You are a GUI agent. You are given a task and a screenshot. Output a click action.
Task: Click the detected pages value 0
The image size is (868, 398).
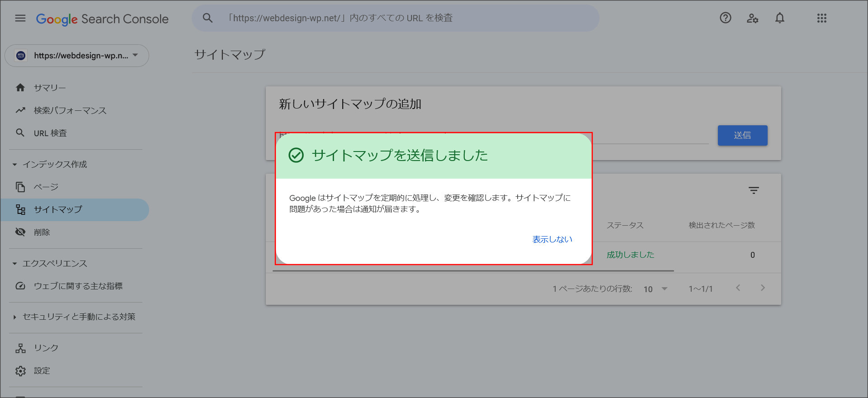[752, 255]
